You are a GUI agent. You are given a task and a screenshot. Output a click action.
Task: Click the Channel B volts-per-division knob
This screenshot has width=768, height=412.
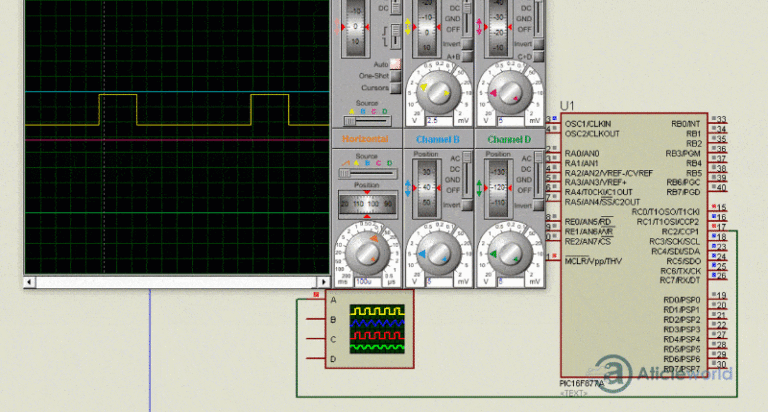point(438,253)
